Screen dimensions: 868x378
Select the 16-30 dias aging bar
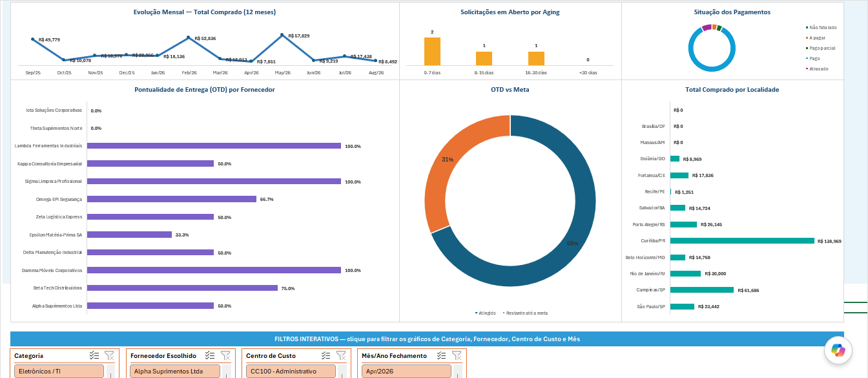[536, 58]
